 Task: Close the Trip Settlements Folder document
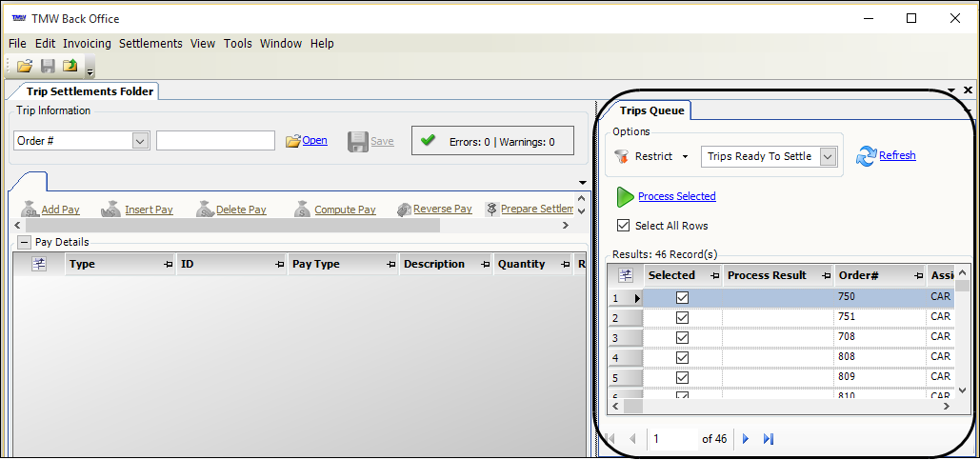point(969,90)
